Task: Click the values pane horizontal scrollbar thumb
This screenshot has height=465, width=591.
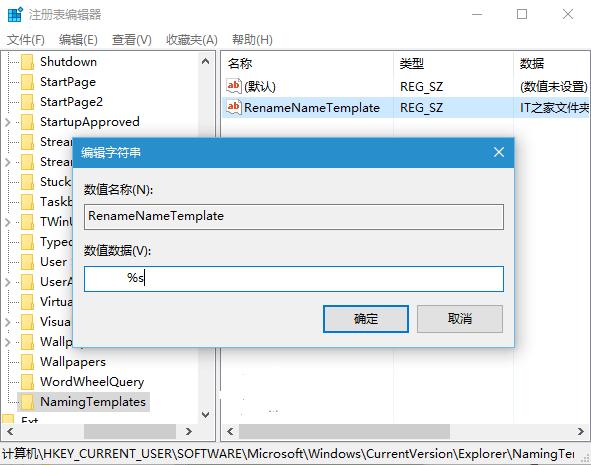Action: (x=344, y=431)
